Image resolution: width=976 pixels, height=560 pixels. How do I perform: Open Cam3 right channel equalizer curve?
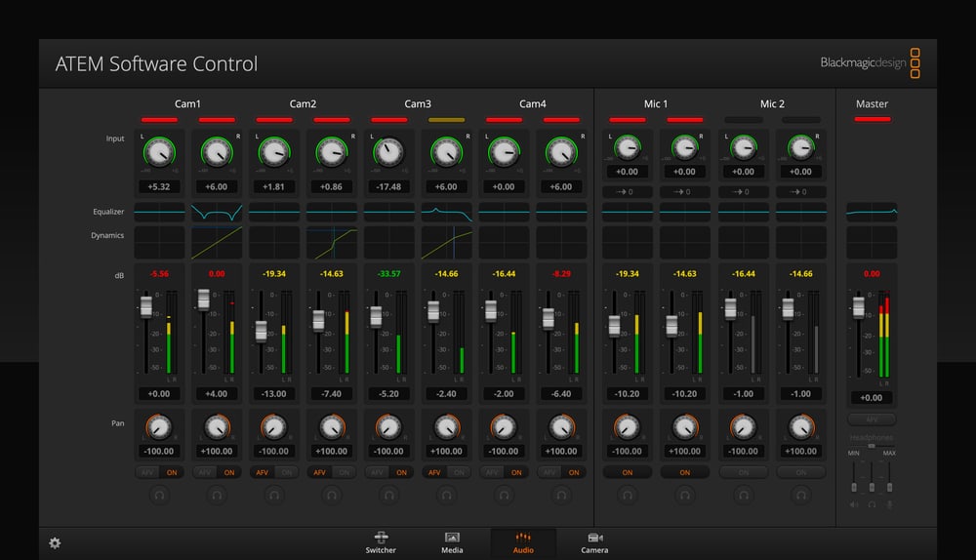coord(446,212)
